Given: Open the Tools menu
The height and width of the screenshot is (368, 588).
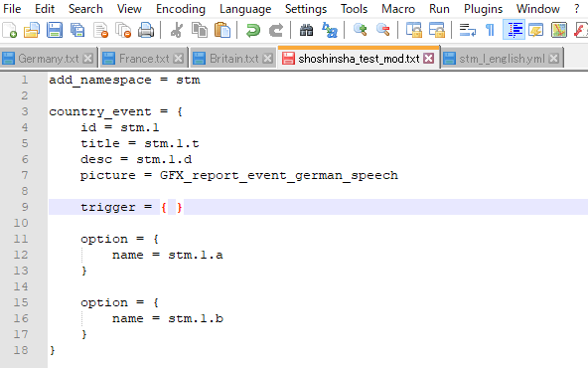Looking at the screenshot, I should pyautogui.click(x=354, y=9).
